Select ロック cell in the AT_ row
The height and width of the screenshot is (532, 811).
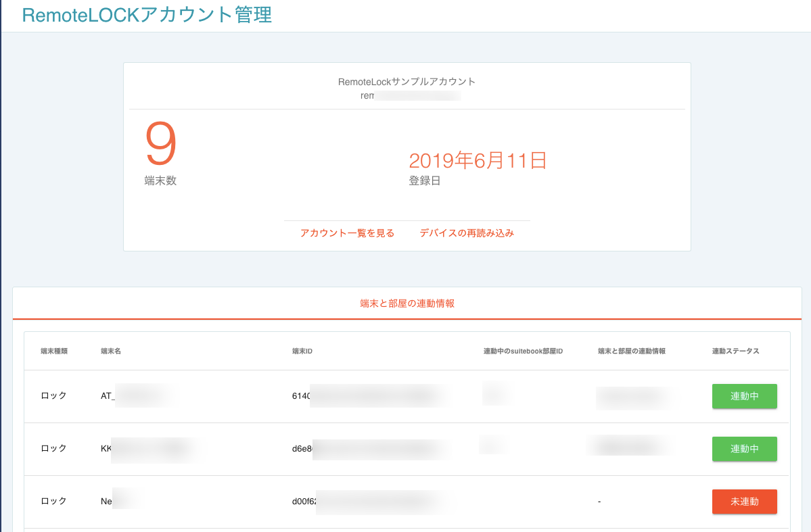(x=54, y=395)
